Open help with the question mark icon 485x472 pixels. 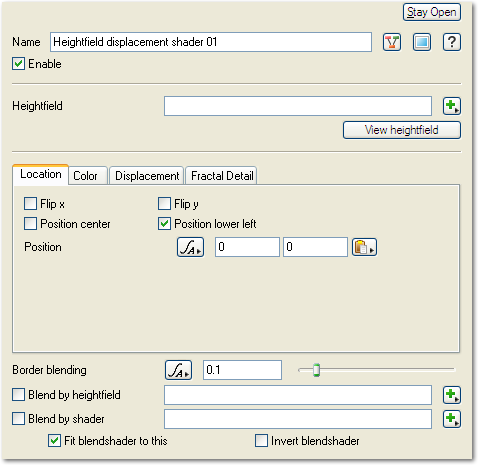tap(452, 42)
